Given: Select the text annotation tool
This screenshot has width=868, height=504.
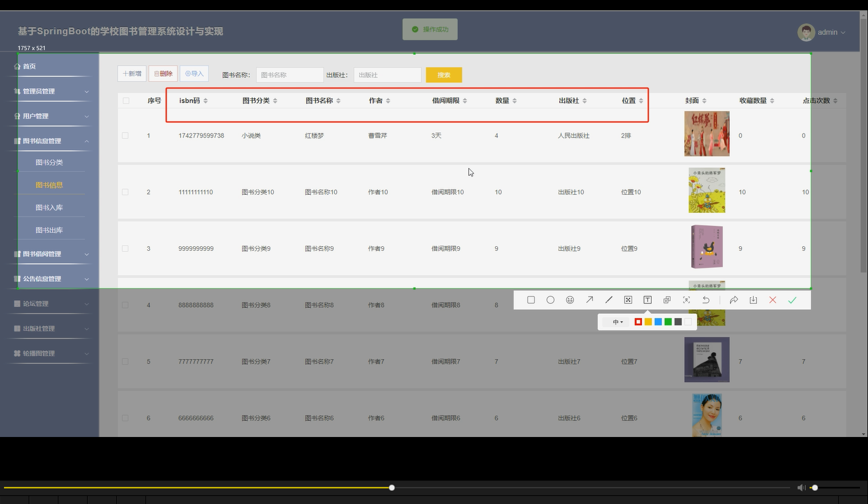Looking at the screenshot, I should pos(648,300).
